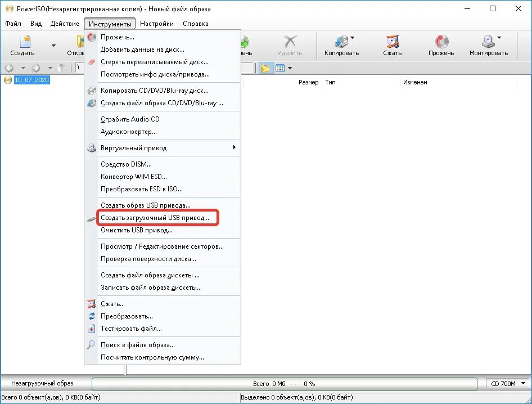Viewport: 532px width, 404px height.
Task: Open the Настройки menu
Action: tap(157, 24)
